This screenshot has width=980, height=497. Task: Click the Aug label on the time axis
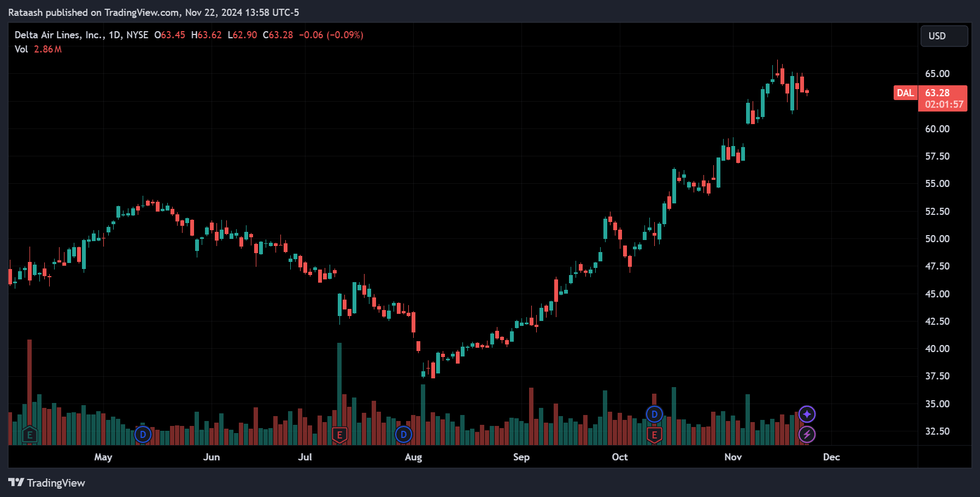tap(413, 457)
